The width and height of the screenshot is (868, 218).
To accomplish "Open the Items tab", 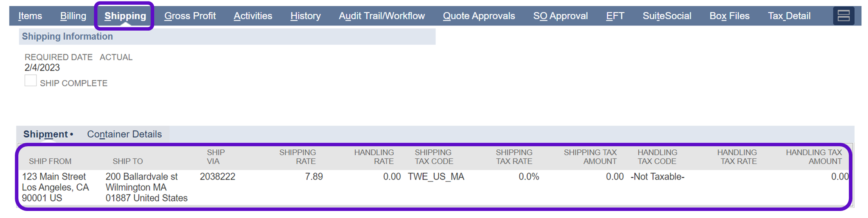I will point(30,16).
